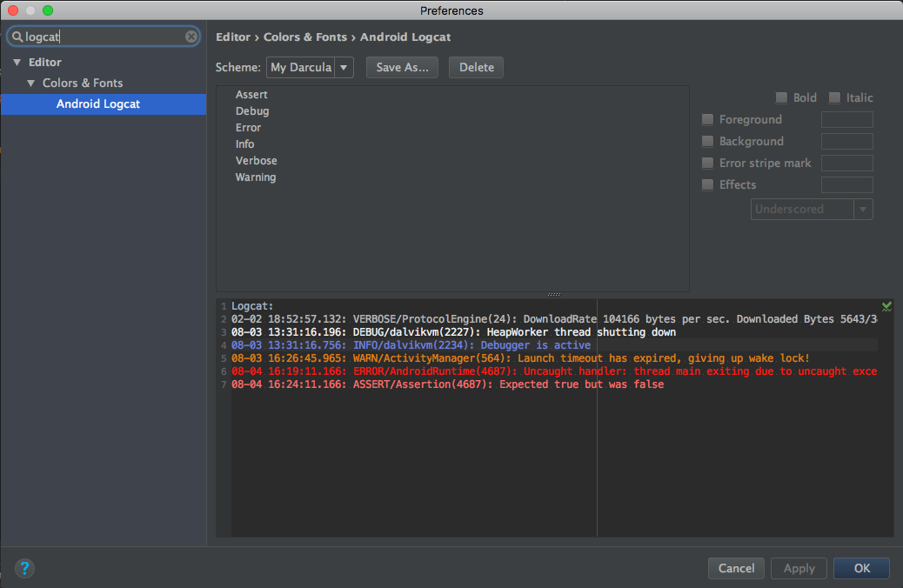
Task: Select Error in the attributes list
Action: click(248, 128)
